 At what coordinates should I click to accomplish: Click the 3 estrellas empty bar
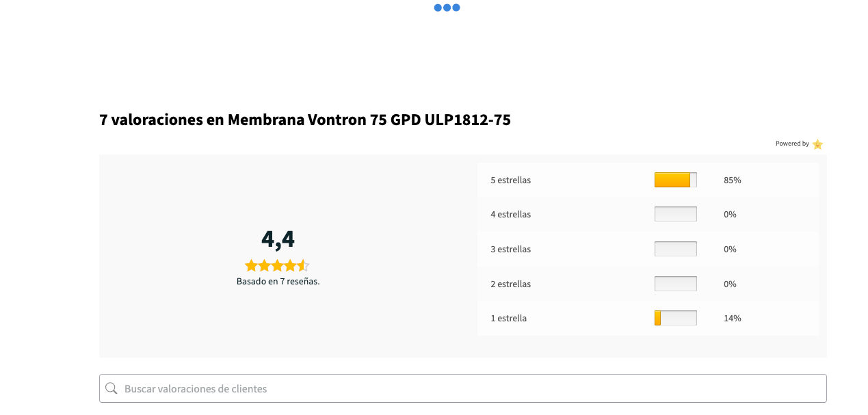coord(676,249)
